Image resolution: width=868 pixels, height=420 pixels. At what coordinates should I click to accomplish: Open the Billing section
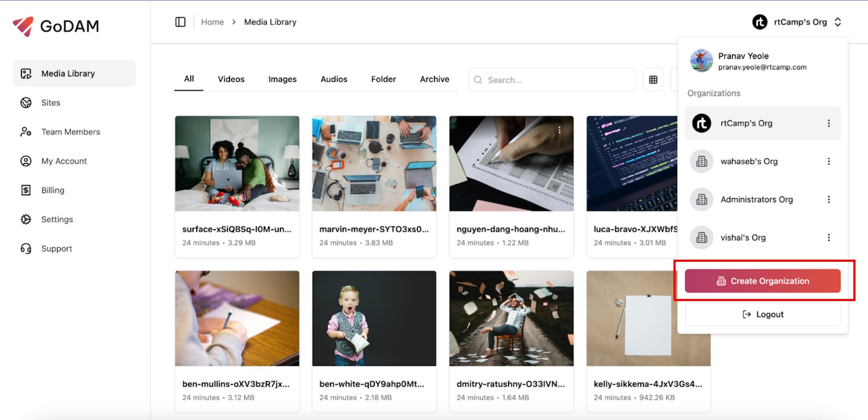tap(52, 190)
